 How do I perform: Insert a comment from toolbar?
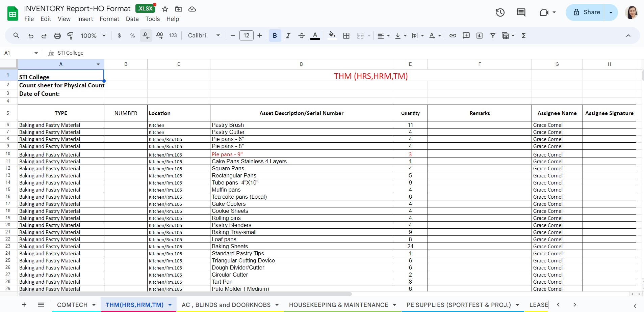pos(466,35)
